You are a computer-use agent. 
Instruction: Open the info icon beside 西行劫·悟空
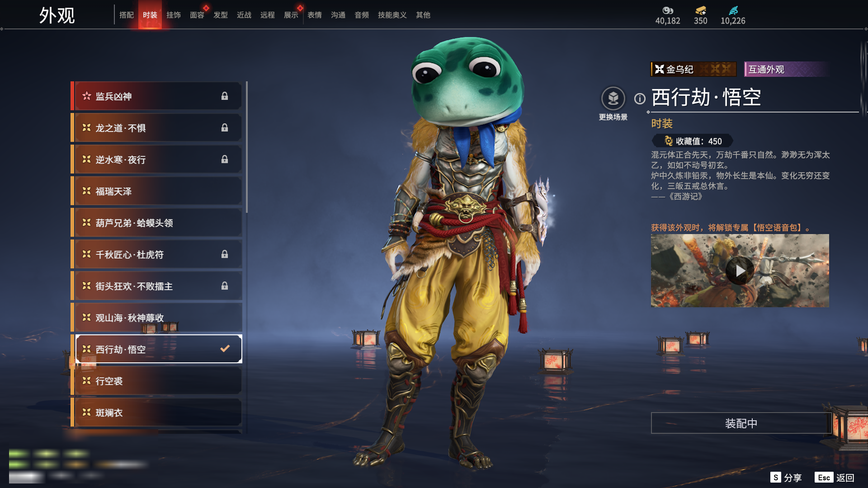click(640, 99)
